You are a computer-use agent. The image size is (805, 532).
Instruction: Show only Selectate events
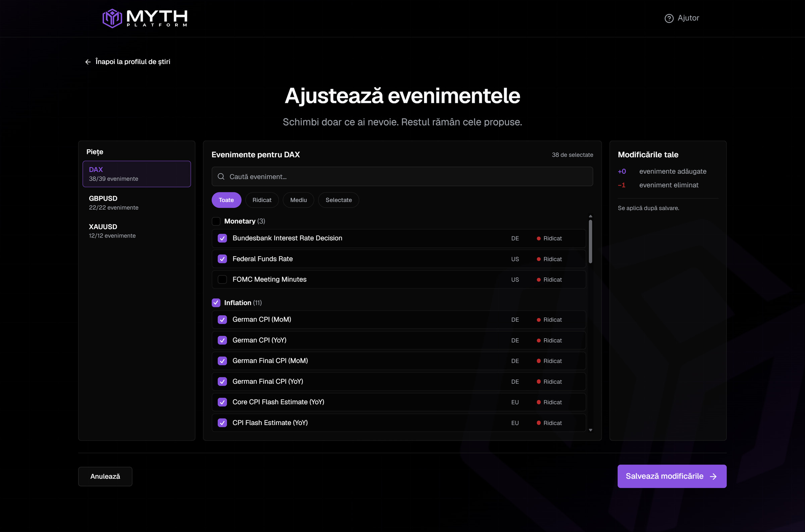pos(338,200)
